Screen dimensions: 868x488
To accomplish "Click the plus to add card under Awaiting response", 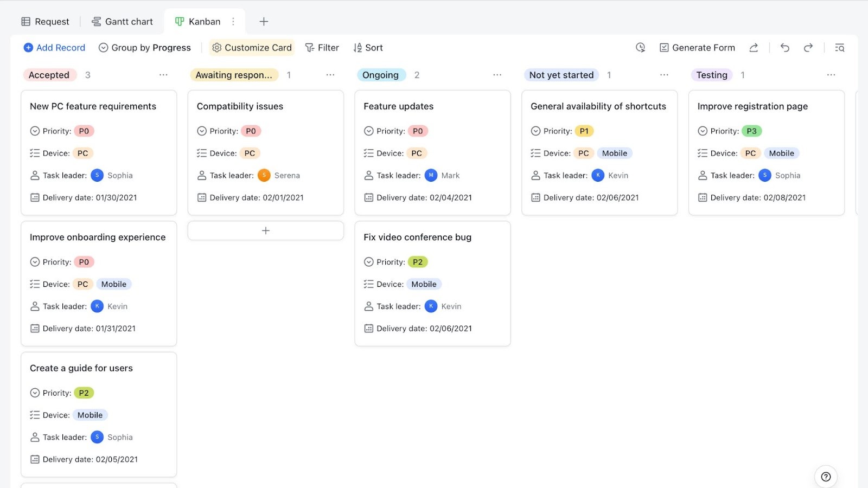I will pos(265,230).
